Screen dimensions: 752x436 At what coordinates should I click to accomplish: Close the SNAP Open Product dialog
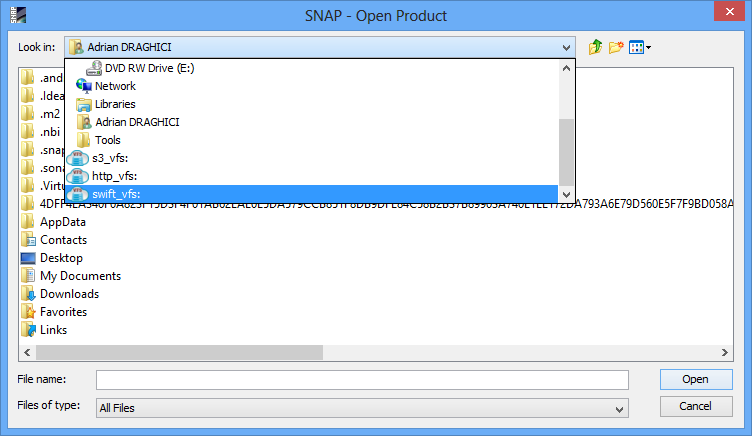click(729, 12)
